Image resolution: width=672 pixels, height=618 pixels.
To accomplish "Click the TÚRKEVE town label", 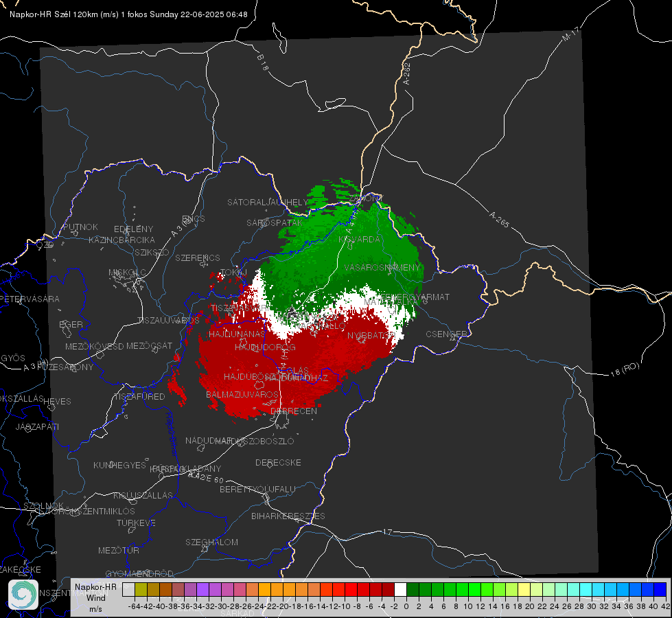I will pos(136,523).
